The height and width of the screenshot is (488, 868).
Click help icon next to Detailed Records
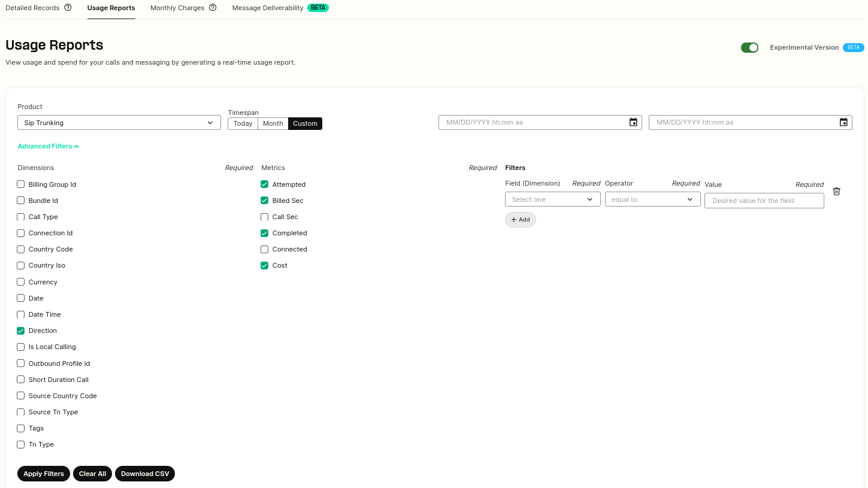tap(68, 8)
